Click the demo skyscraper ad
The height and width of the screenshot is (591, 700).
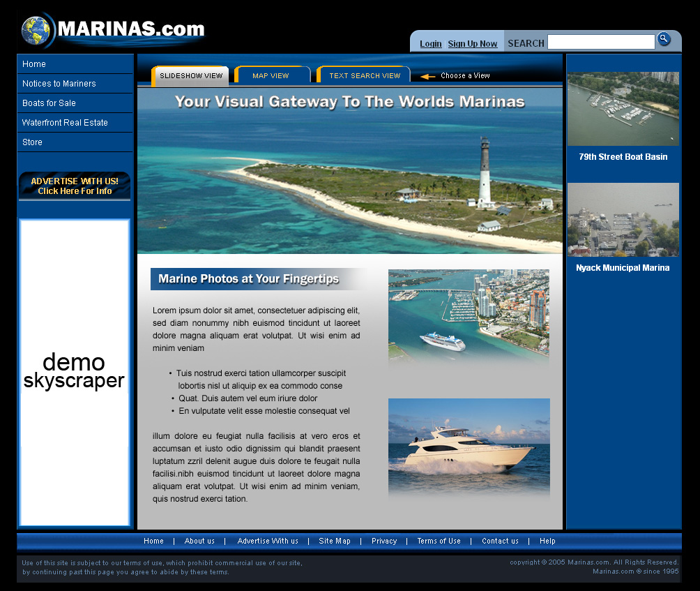[74, 372]
